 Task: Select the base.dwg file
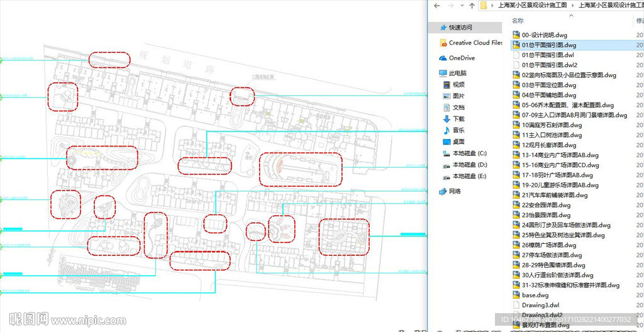[x=535, y=295]
